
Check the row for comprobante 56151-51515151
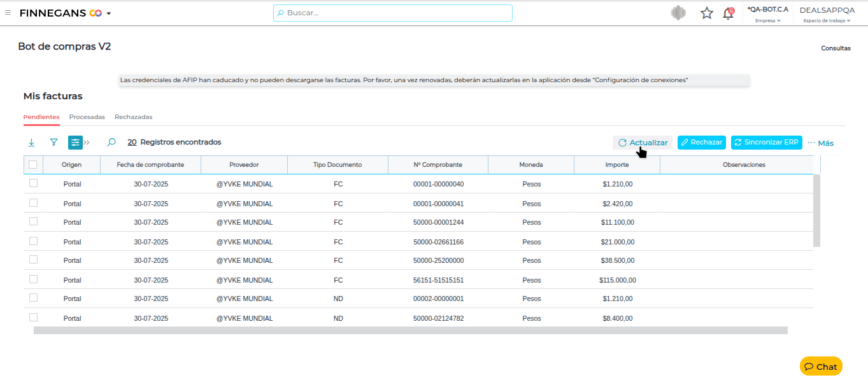click(x=33, y=279)
